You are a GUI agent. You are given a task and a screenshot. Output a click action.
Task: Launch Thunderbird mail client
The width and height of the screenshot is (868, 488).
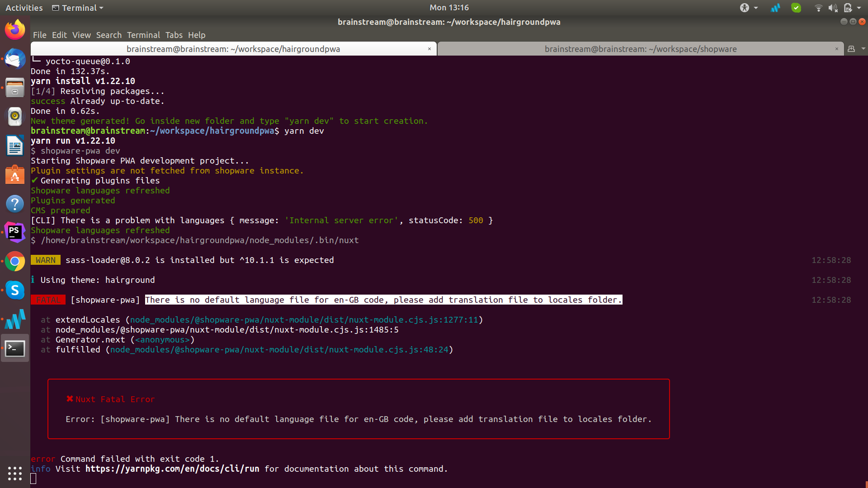(x=15, y=59)
